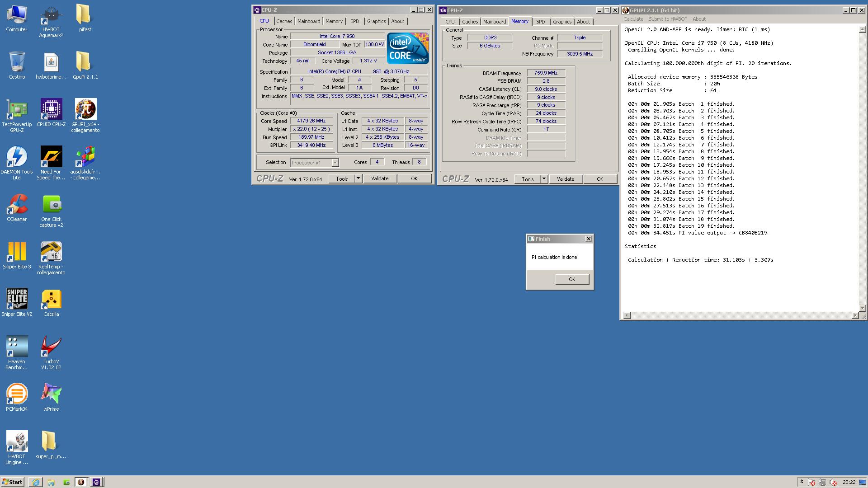This screenshot has width=868, height=488.
Task: Launch TechPowerUp GPU-Z shortcut
Action: coord(17,116)
